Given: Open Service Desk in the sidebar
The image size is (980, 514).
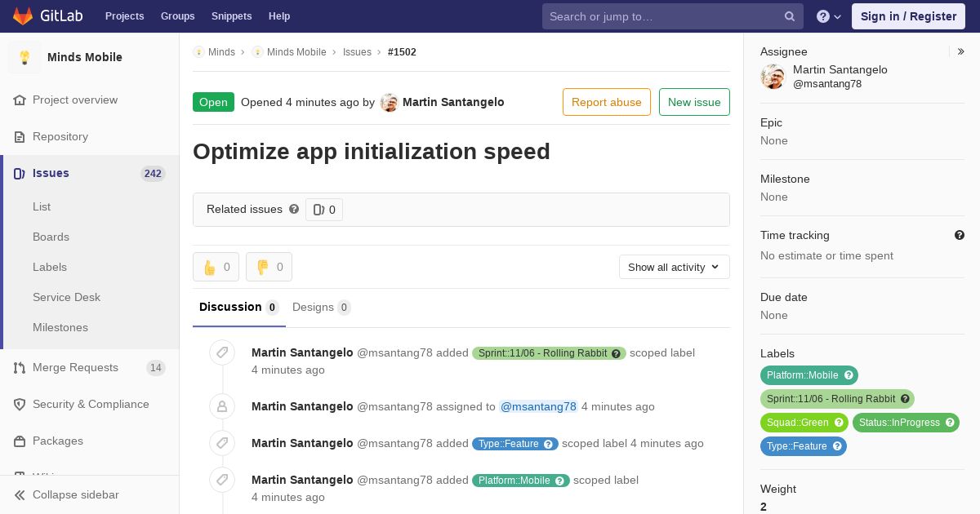Looking at the screenshot, I should pos(66,297).
